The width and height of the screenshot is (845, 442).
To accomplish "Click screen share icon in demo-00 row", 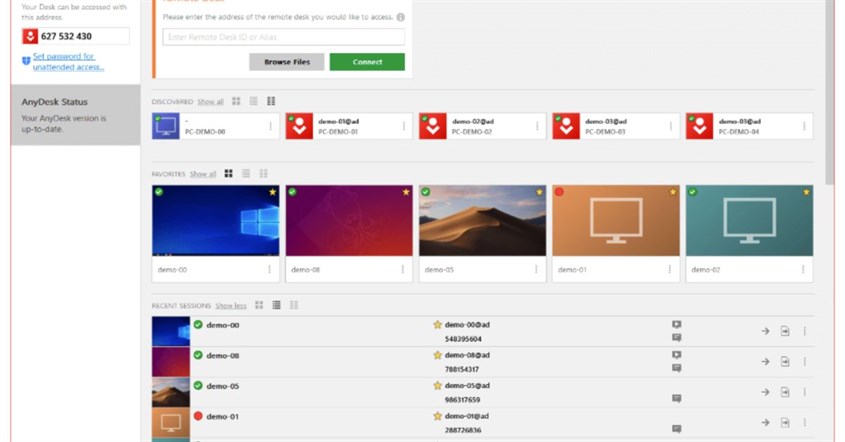I will [x=677, y=324].
